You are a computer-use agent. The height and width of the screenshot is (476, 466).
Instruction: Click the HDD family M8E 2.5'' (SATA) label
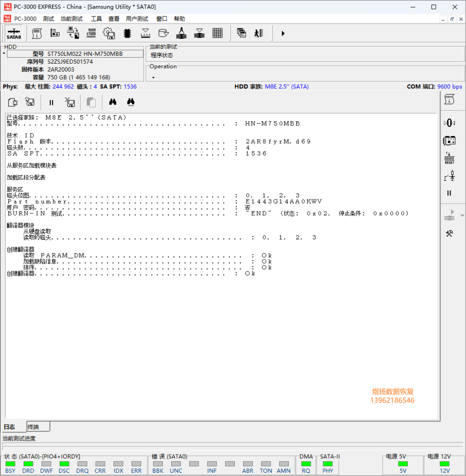287,86
